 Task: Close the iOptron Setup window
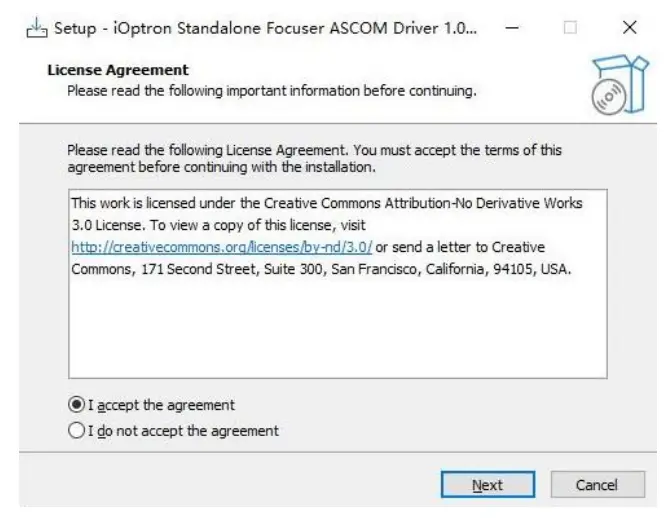(629, 28)
